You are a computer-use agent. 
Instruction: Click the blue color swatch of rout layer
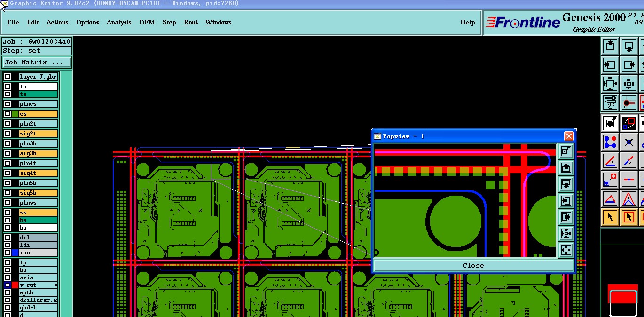click(16, 253)
